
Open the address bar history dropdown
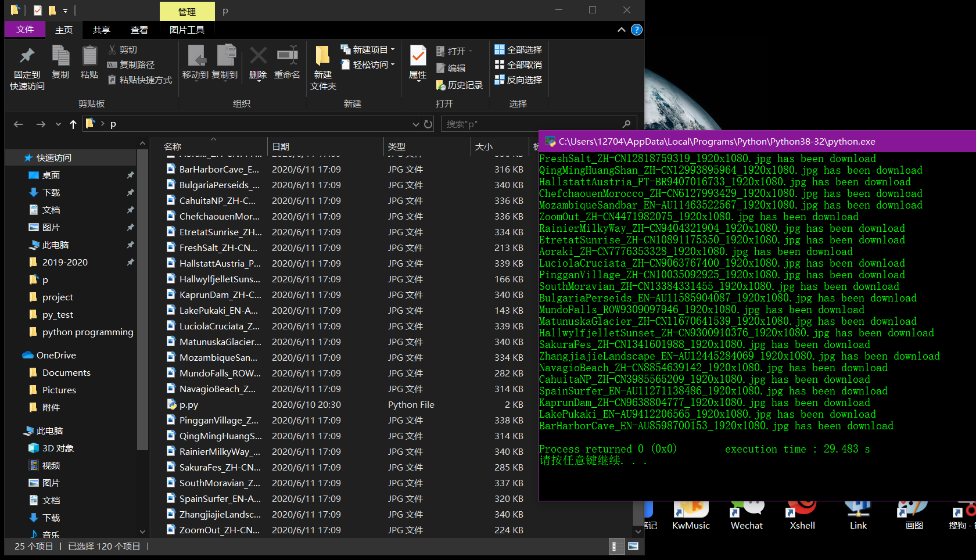tap(415, 124)
